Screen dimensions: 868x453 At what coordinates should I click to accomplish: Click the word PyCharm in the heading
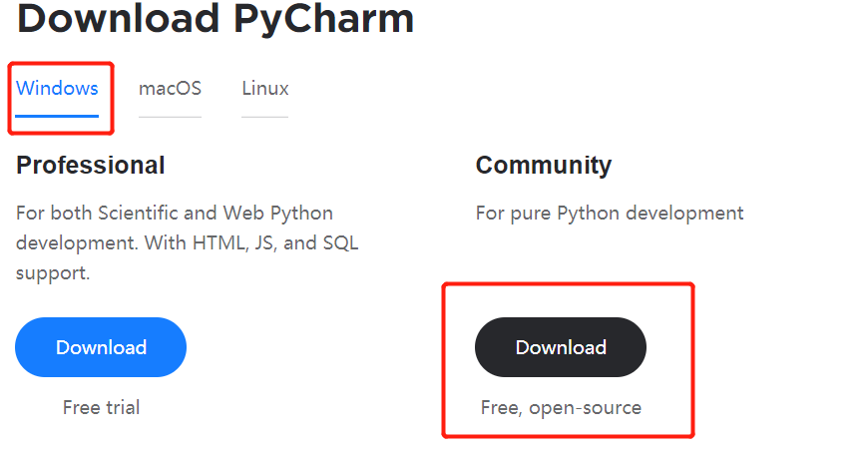pos(323,18)
